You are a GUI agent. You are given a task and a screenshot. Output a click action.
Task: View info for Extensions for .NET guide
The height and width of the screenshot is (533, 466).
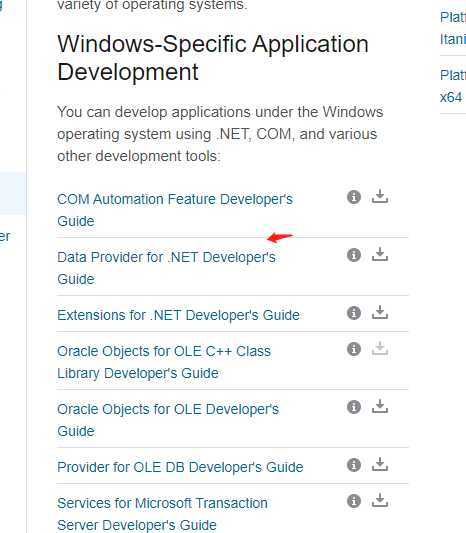(x=354, y=313)
